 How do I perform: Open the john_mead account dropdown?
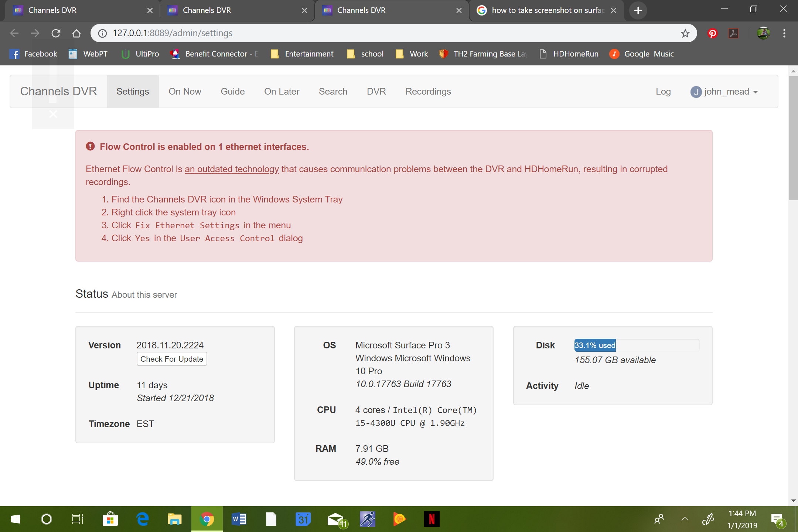click(x=725, y=91)
